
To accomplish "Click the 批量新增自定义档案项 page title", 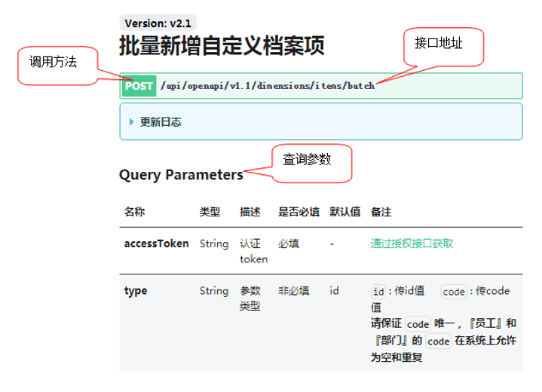I will [x=222, y=46].
